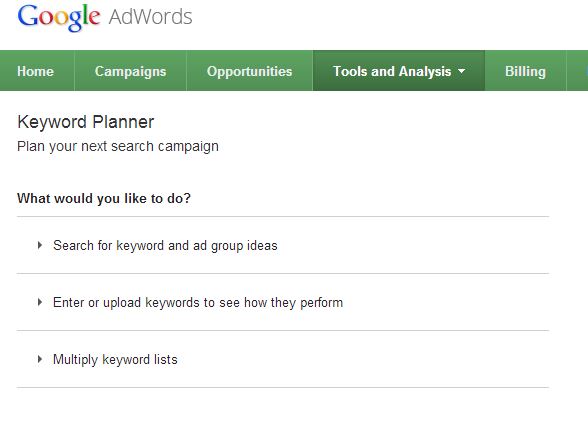Click 'Plan your next search campaign' subtitle
The height and width of the screenshot is (448, 588).
click(118, 146)
